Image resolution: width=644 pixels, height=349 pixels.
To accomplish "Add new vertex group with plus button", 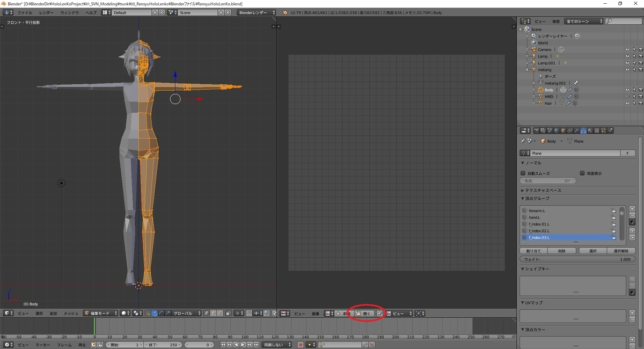I will (x=632, y=209).
